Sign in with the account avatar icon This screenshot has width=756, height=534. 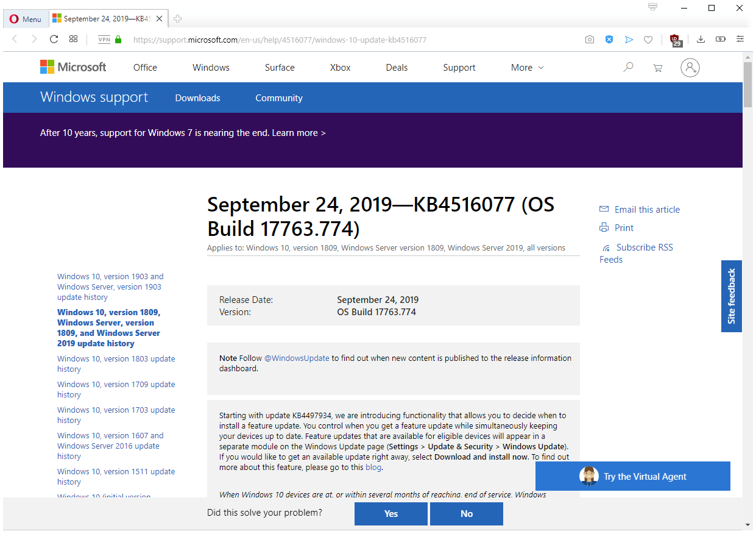tap(690, 68)
